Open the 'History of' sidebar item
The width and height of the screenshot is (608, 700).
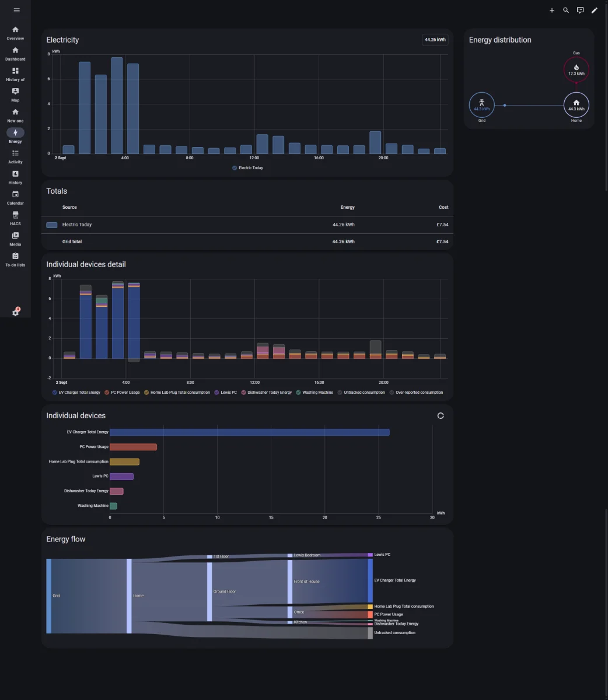15,74
